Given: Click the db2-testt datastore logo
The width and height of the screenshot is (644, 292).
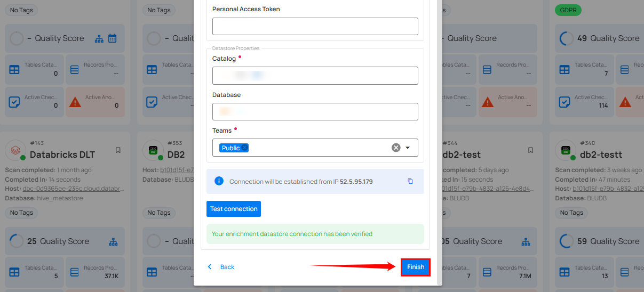Looking at the screenshot, I should tap(566, 150).
